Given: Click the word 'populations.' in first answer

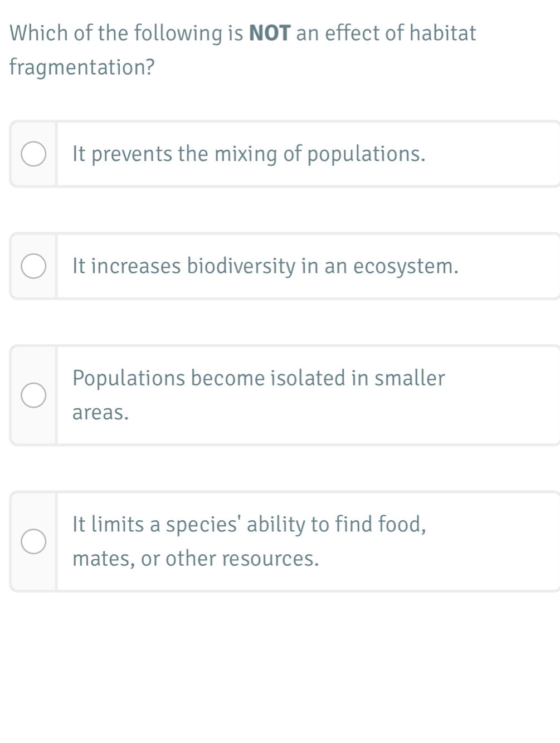Looking at the screenshot, I should 366,154.
